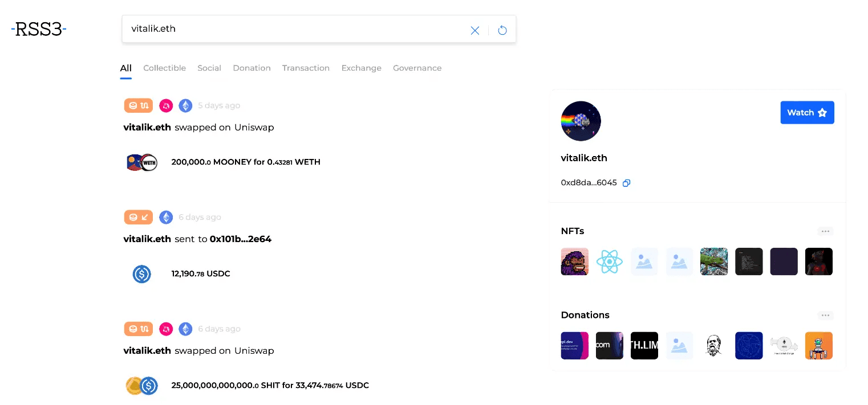The image size is (868, 405).
Task: Click the USDC coin icon beside 12,190.78 USDC
Action: coord(141,274)
